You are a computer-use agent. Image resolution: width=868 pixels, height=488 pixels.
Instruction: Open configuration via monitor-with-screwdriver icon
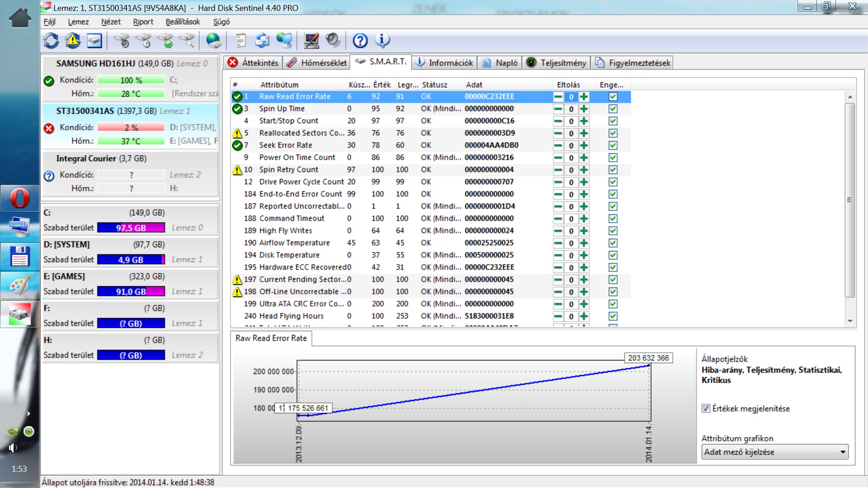coord(311,41)
